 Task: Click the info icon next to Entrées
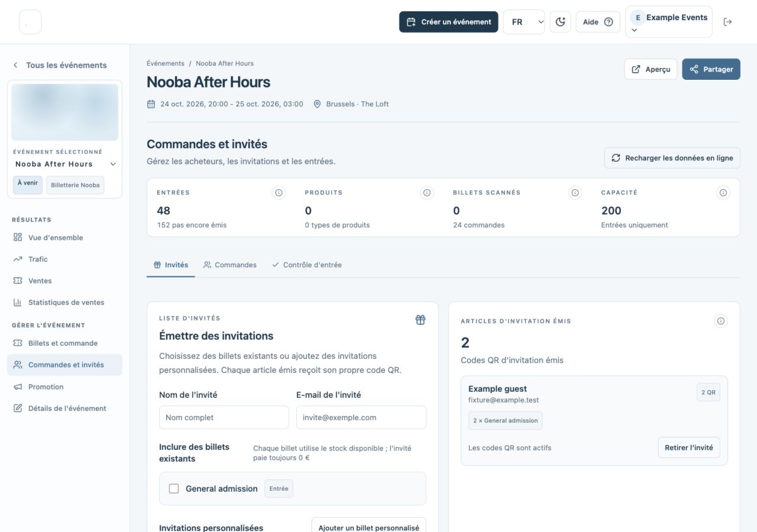click(x=279, y=193)
